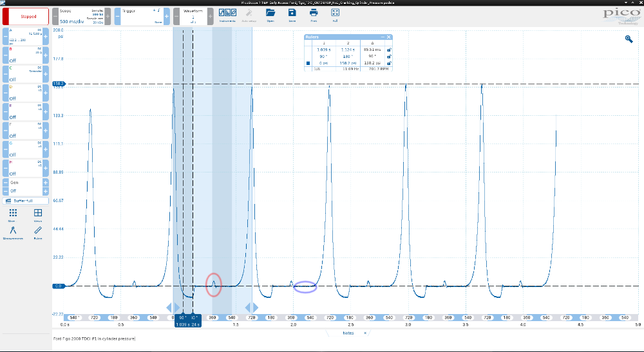
Task: Select the Notes tab at the bottom
Action: [348, 333]
